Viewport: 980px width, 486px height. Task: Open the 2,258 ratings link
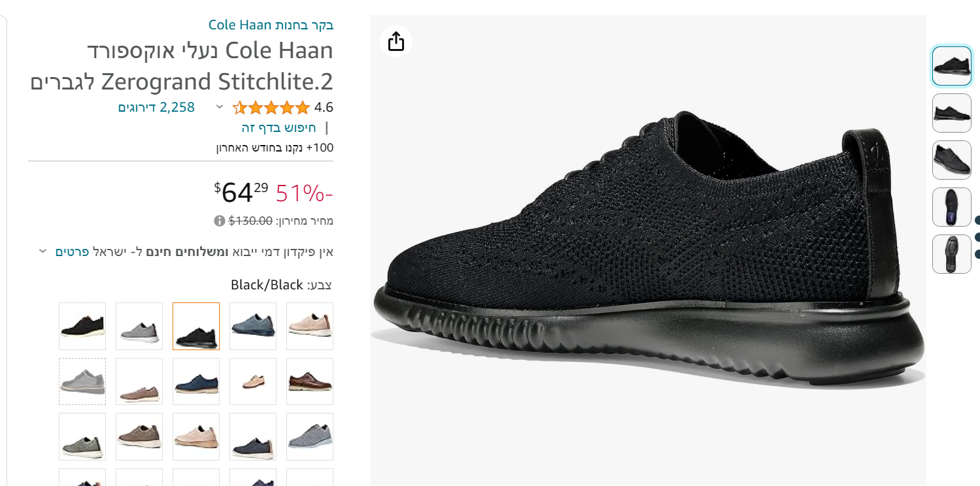pos(156,107)
